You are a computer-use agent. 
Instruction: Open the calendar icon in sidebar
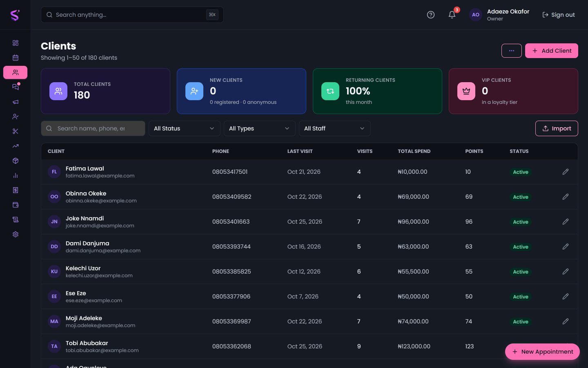tap(16, 58)
